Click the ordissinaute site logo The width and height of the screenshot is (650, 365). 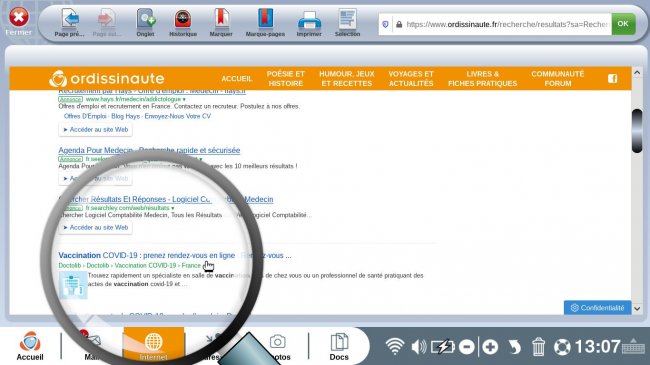click(107, 78)
